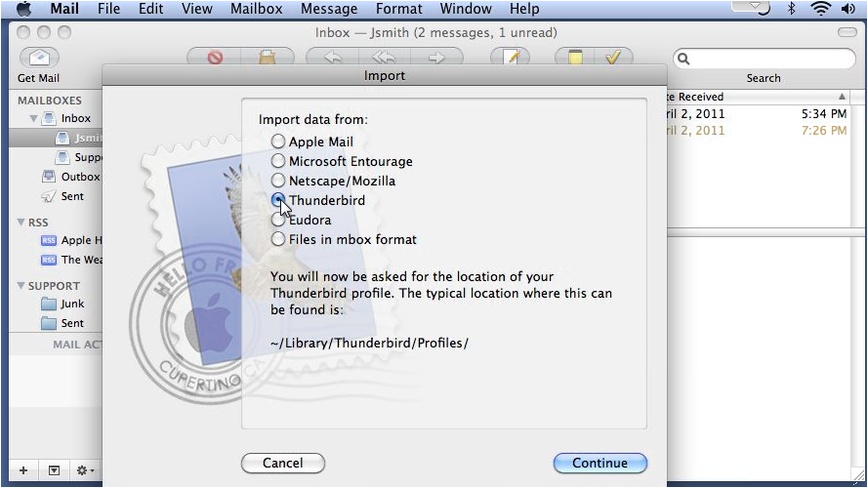Open the Edit menu
The height and width of the screenshot is (488, 868).
[150, 9]
